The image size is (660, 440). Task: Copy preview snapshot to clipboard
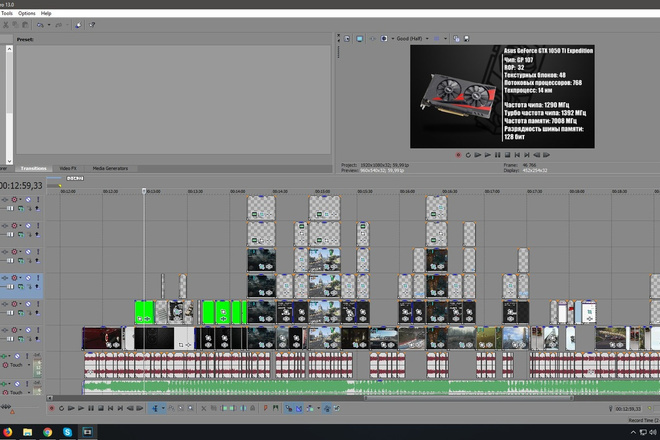click(456, 38)
